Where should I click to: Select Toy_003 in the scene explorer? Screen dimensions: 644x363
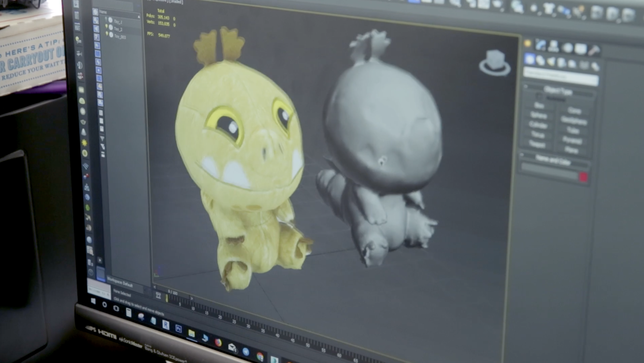coord(120,37)
